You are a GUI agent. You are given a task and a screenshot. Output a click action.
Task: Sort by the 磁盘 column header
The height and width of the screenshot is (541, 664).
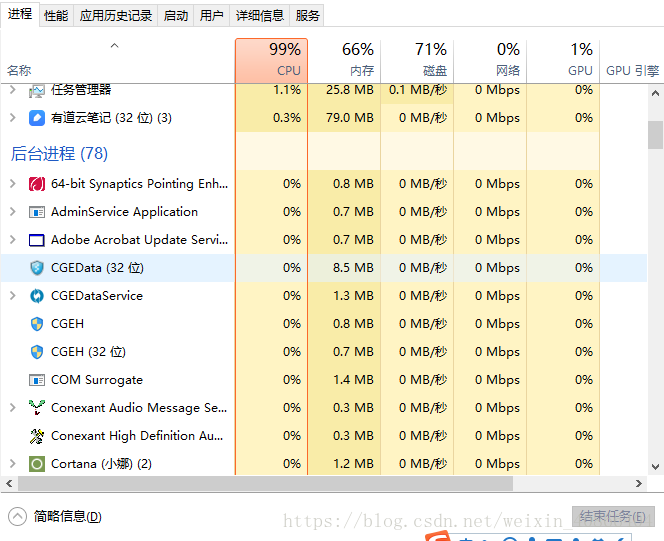(x=417, y=61)
